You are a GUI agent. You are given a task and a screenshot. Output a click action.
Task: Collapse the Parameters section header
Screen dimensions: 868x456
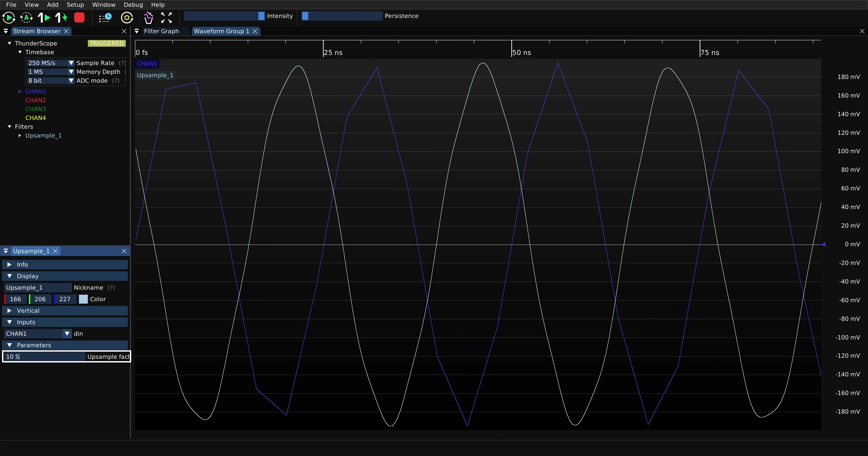pos(65,345)
